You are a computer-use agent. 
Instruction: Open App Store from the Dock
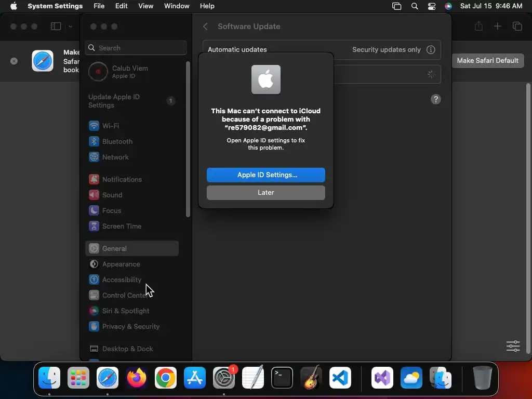coord(195,378)
